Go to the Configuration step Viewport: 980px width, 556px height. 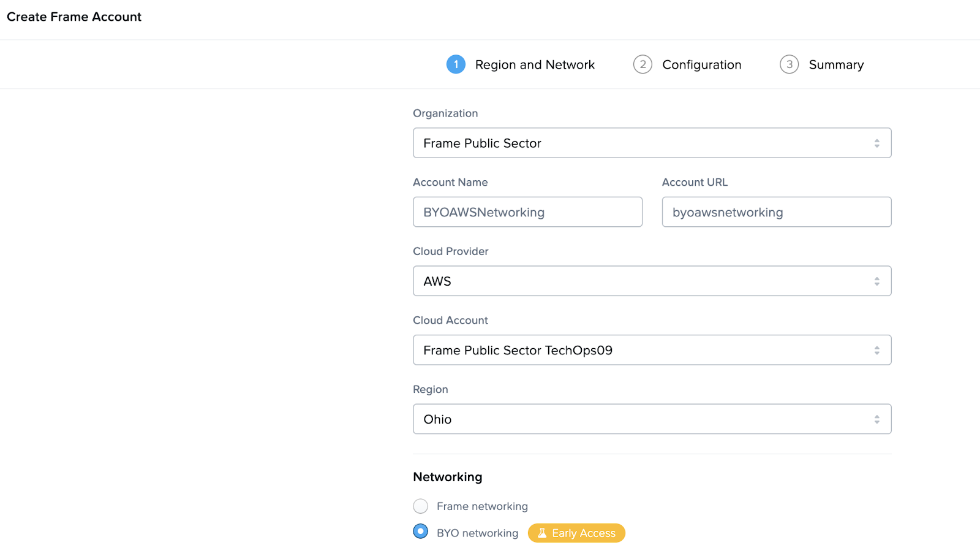pyautogui.click(x=701, y=65)
